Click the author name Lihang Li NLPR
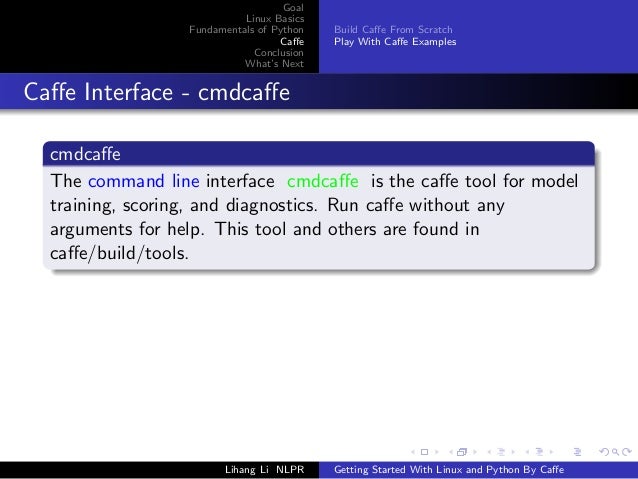The height and width of the screenshot is (479, 638). (264, 470)
